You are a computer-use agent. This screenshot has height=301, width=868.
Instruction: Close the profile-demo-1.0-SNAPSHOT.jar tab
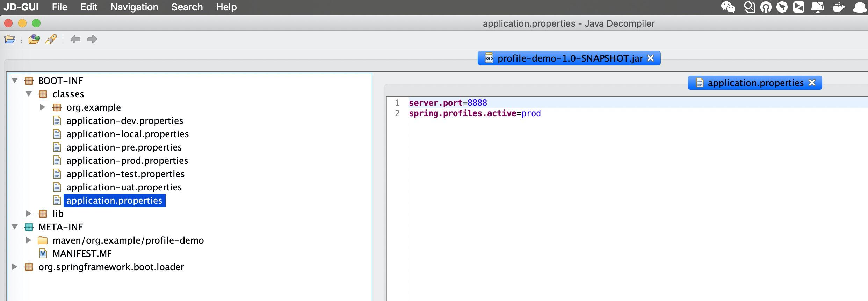(x=651, y=58)
